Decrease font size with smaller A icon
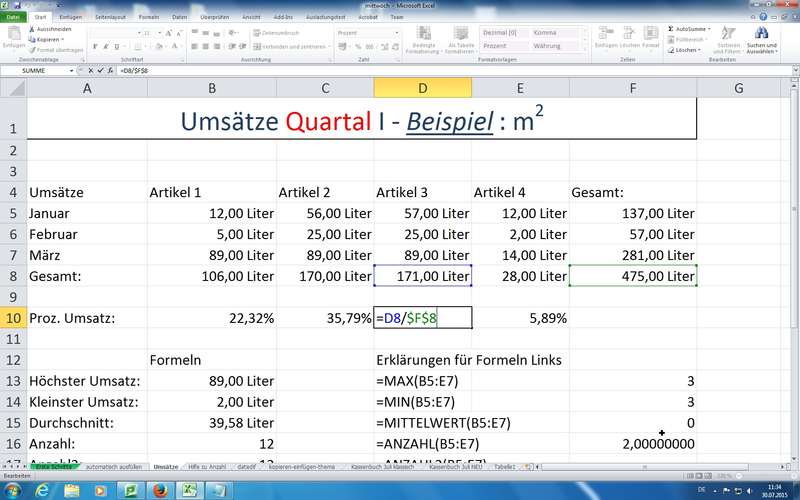 click(x=179, y=33)
